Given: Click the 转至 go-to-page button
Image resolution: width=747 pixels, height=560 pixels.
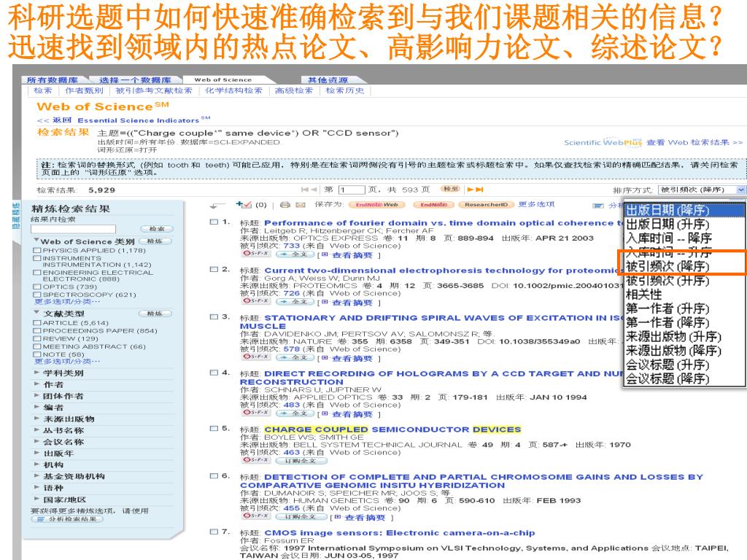Looking at the screenshot, I should [x=450, y=189].
